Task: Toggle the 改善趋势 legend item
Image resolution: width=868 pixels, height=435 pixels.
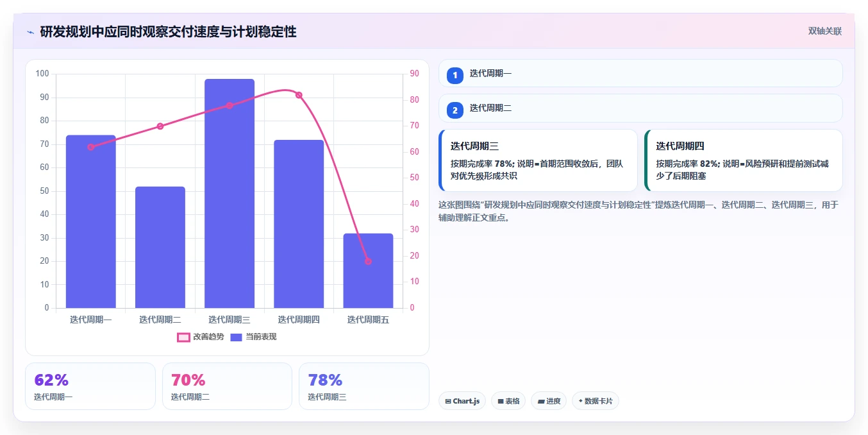Action: pos(201,337)
